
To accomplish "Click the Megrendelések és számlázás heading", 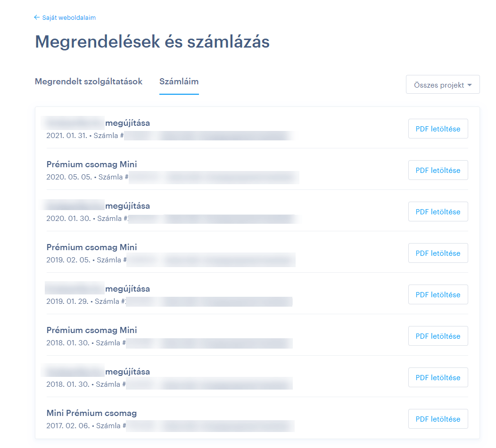I will pyautogui.click(x=152, y=42).
